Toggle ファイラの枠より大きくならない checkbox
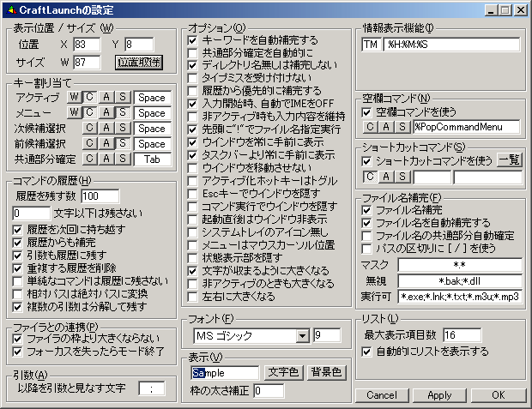 point(17,339)
